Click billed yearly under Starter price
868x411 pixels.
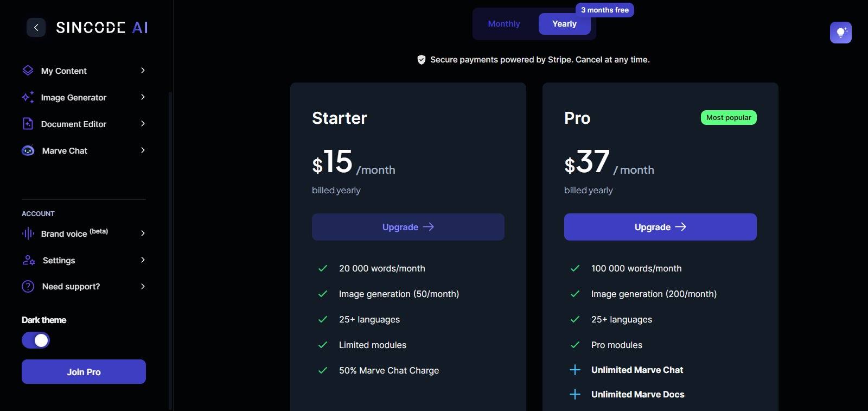tap(336, 190)
